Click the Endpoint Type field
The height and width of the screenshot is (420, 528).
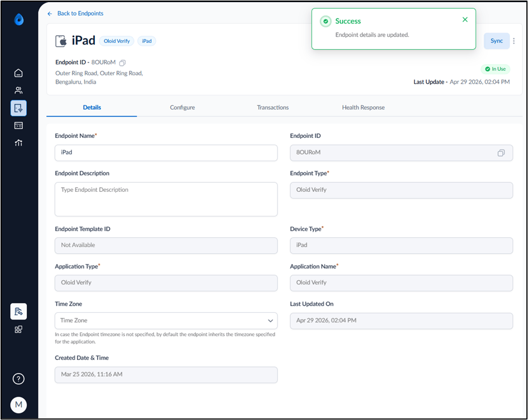[401, 190]
